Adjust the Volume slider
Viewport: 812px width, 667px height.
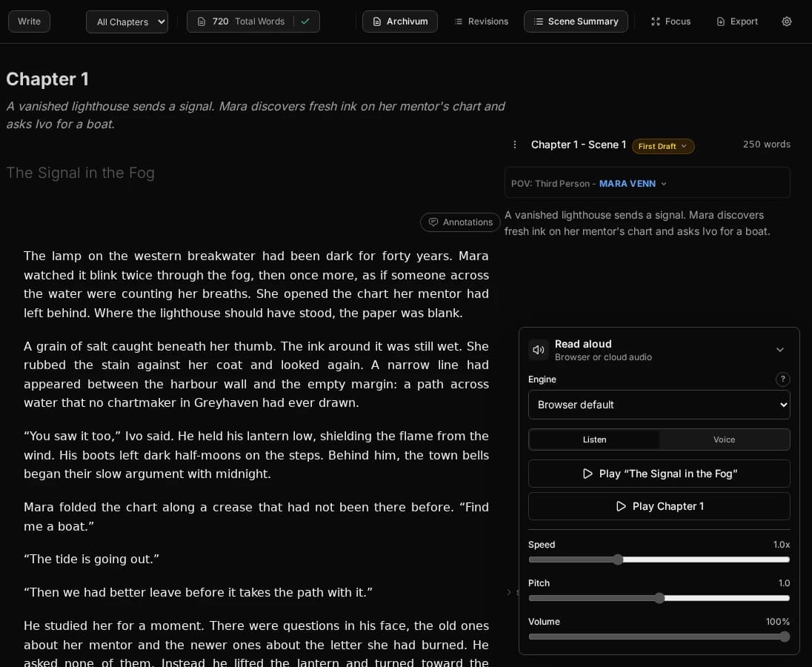click(659, 637)
